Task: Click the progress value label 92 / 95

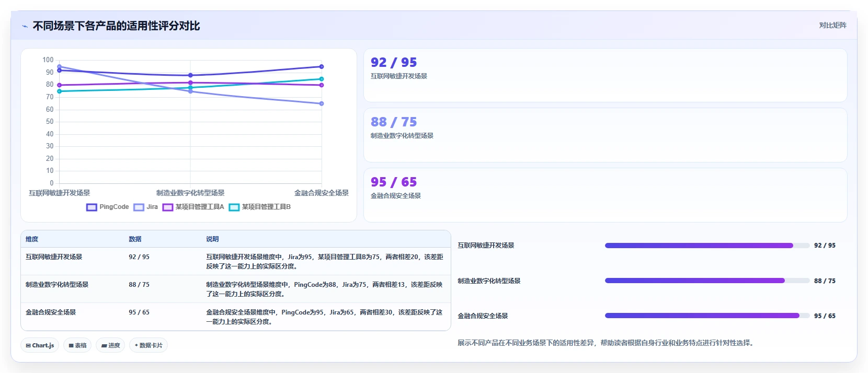Action: (x=825, y=246)
